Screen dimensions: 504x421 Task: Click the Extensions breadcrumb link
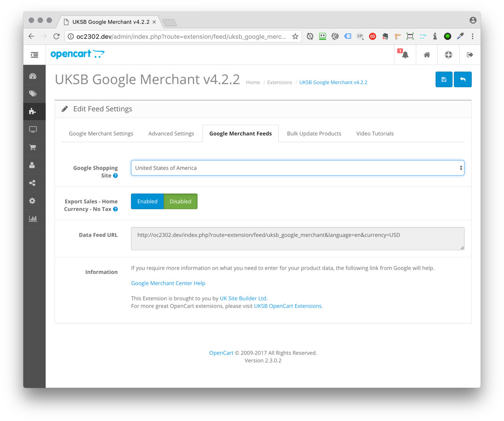point(280,82)
